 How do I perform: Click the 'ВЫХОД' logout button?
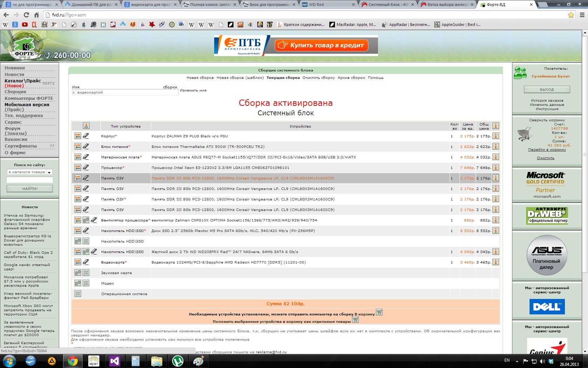pyautogui.click(x=547, y=89)
